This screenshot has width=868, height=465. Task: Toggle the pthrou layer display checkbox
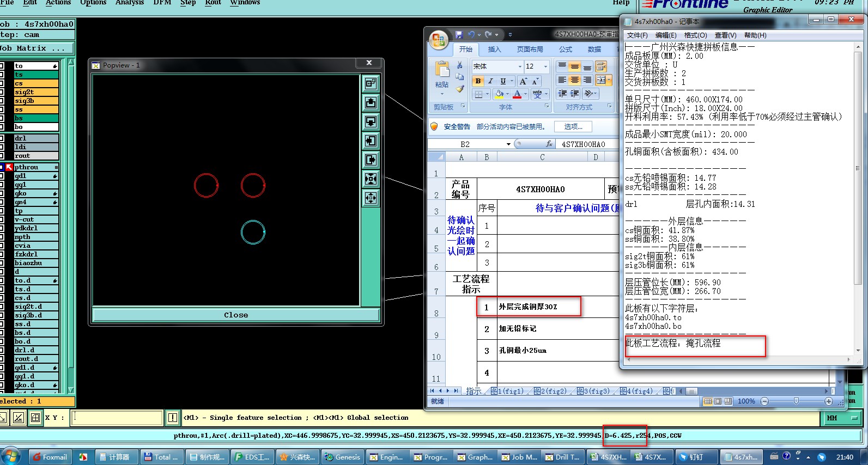2,167
